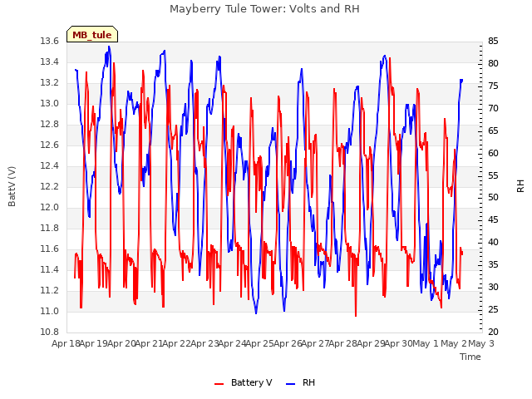Click the 30 RH tick label
Viewport: 532px width, 399px height.
(x=493, y=288)
